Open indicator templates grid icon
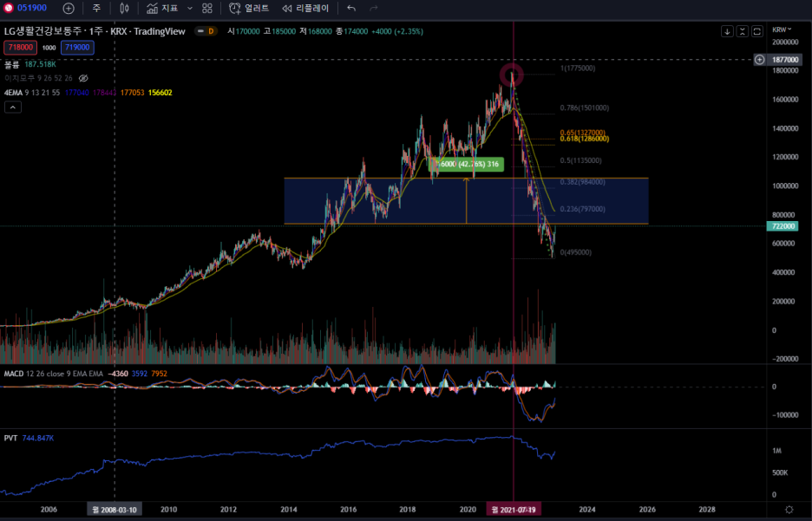The width and height of the screenshot is (812, 521). (x=207, y=8)
